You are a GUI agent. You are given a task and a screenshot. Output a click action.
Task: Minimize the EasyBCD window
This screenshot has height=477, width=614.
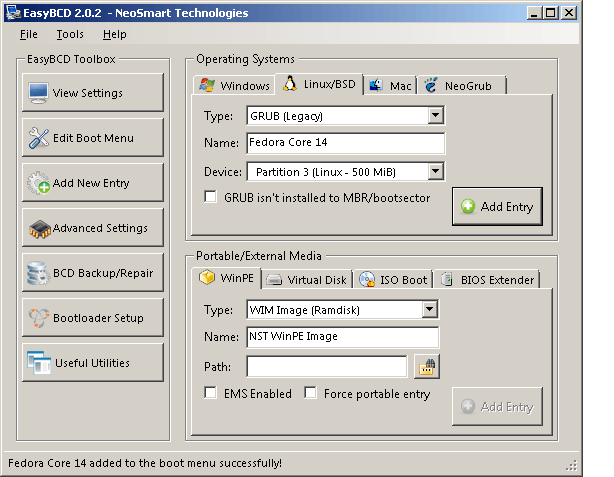(x=534, y=13)
